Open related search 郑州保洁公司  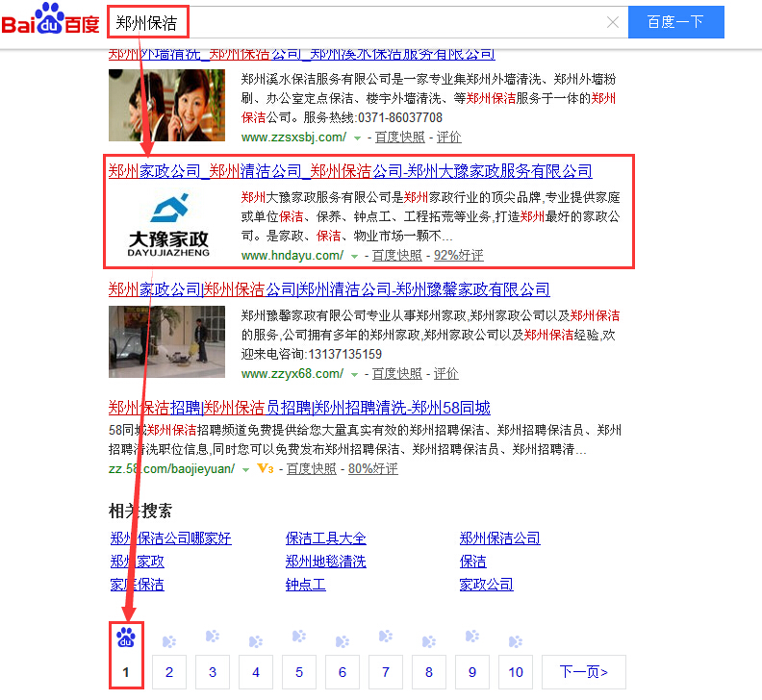click(x=500, y=538)
